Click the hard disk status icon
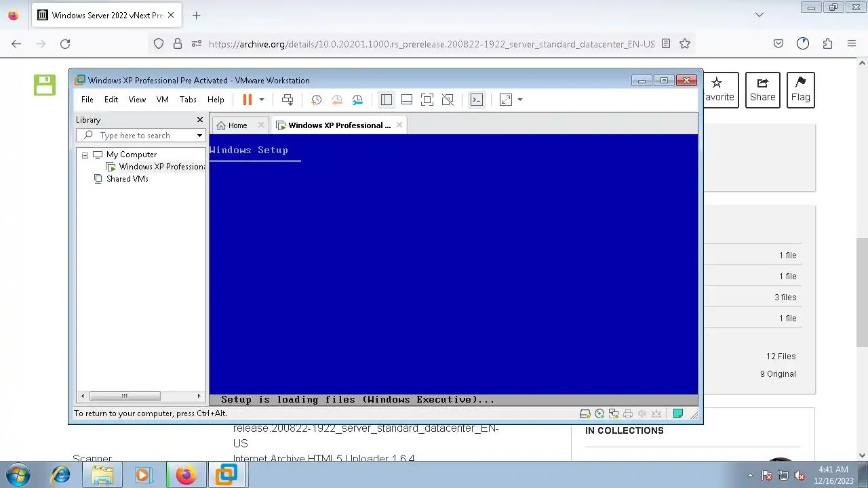 [x=585, y=413]
